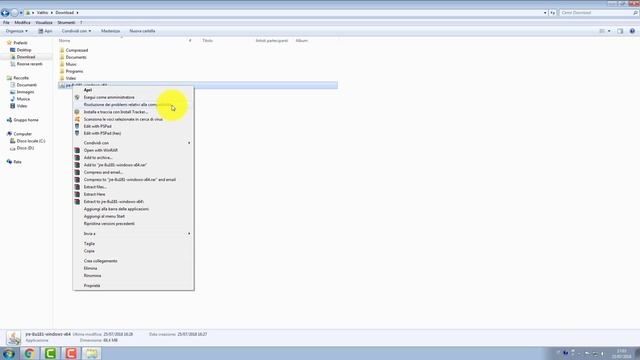
Task: Open the red C app on taskbar
Action: 71,353
